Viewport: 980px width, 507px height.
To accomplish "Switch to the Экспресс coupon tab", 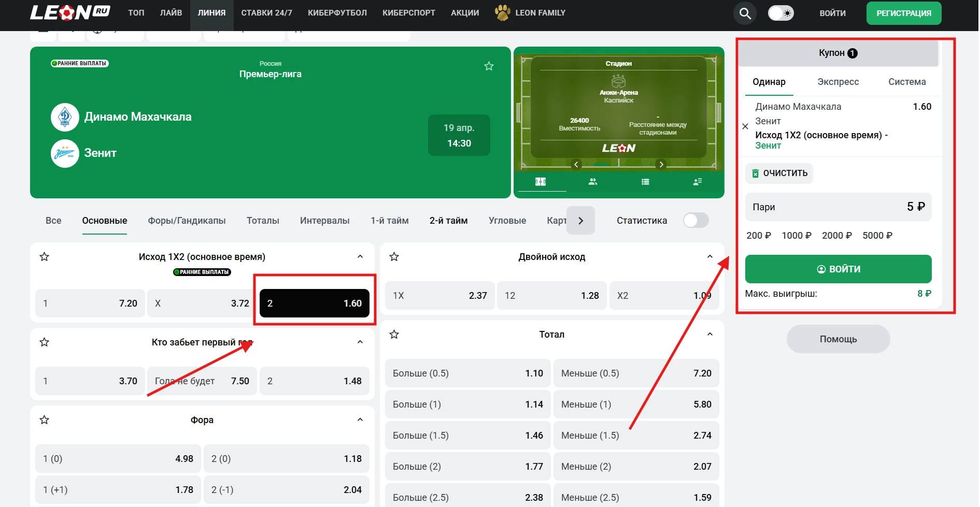I will (838, 82).
